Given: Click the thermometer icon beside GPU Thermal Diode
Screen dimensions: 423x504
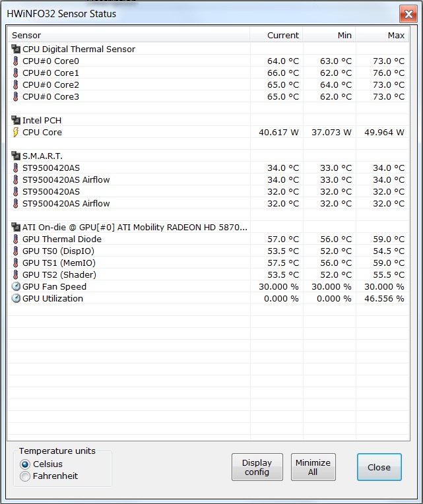Looking at the screenshot, I should 16,239.
